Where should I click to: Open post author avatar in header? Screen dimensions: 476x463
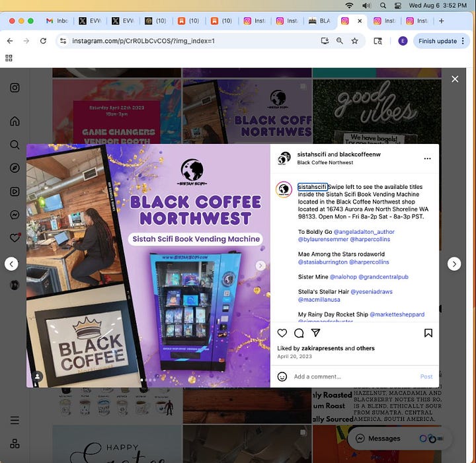pos(284,158)
